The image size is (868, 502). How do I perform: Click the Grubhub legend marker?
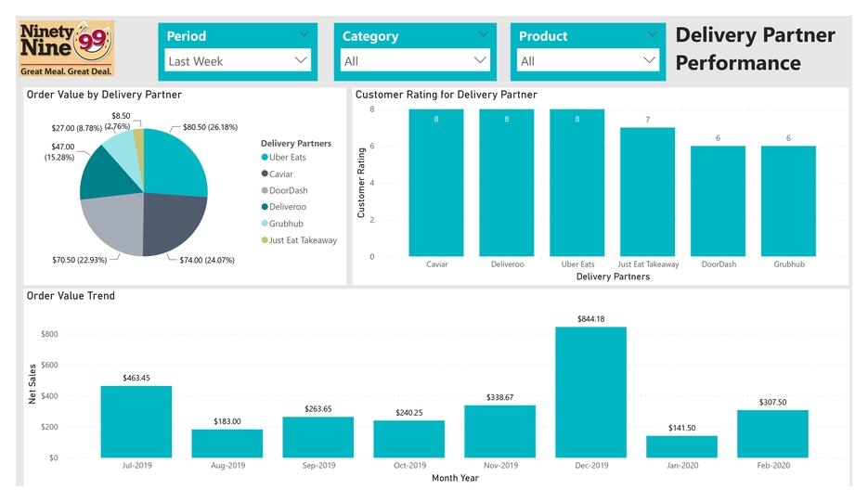tap(265, 225)
